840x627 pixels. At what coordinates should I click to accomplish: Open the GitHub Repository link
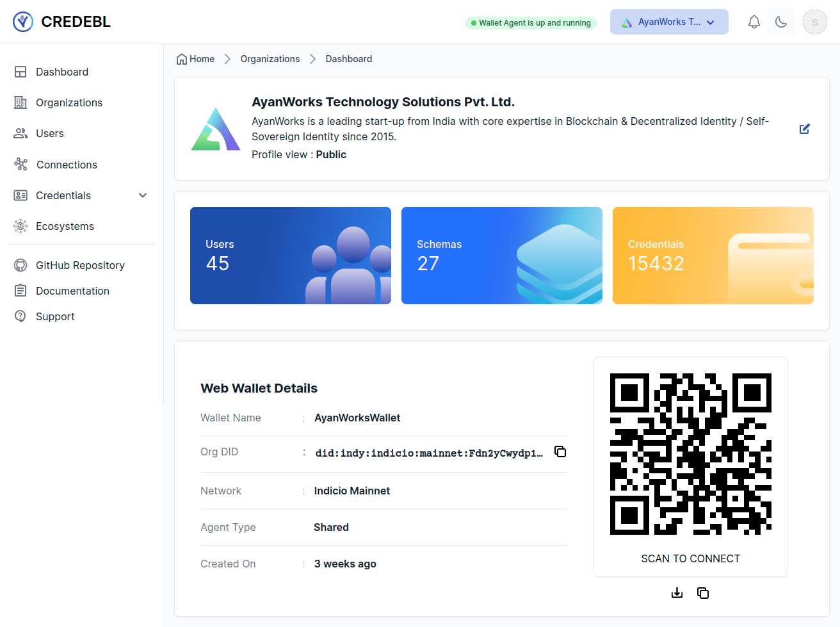79,265
